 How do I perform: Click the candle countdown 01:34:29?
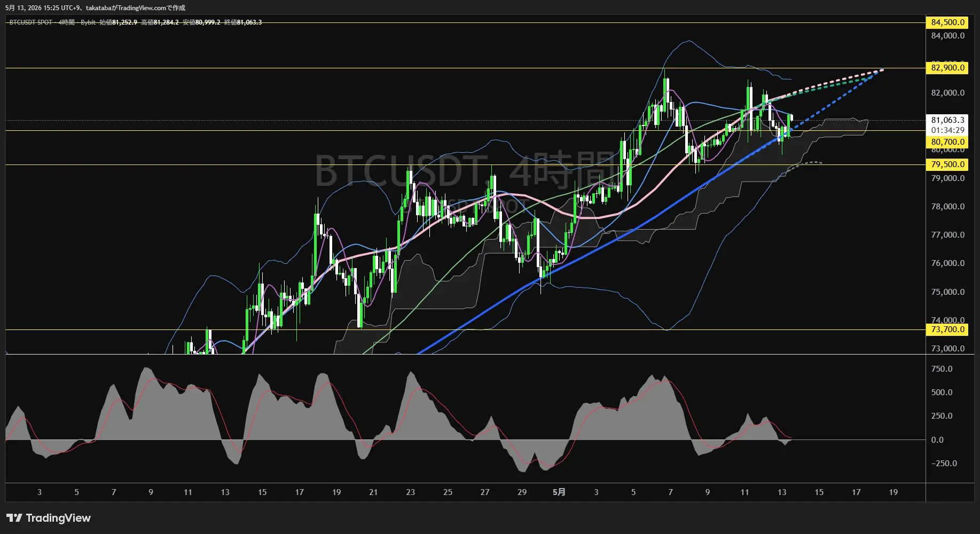pyautogui.click(x=947, y=130)
